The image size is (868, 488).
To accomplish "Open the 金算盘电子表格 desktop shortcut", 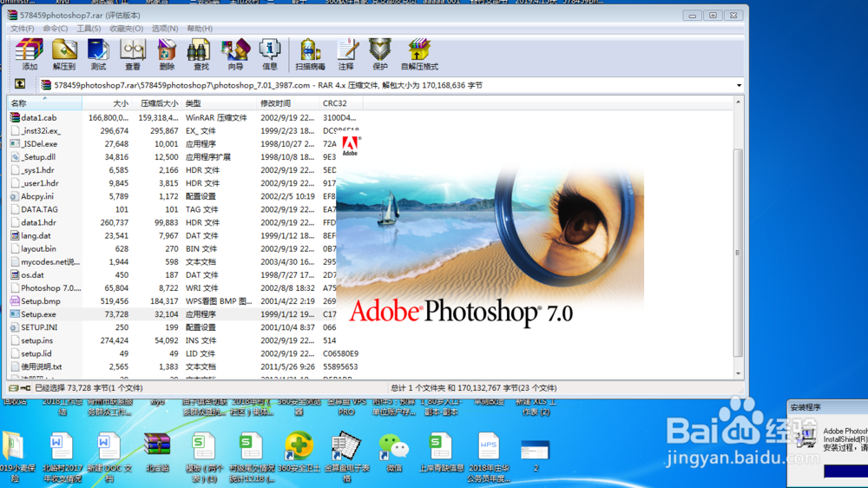I will pyautogui.click(x=346, y=457).
